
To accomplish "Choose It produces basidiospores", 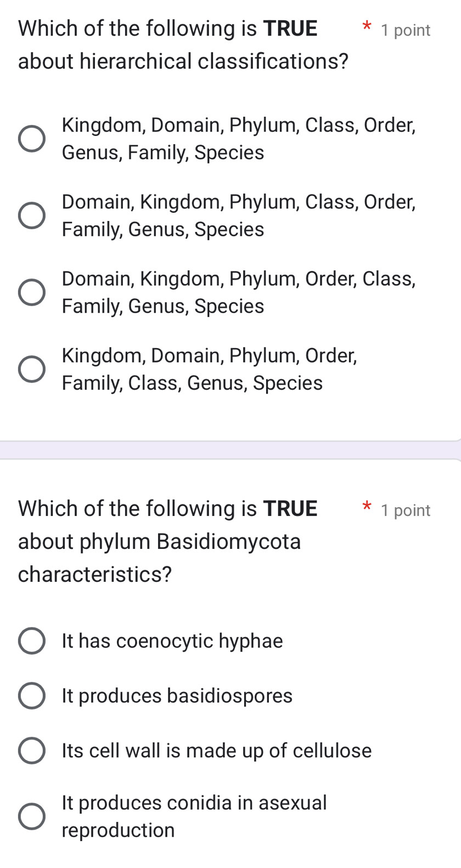I will click(x=177, y=695).
